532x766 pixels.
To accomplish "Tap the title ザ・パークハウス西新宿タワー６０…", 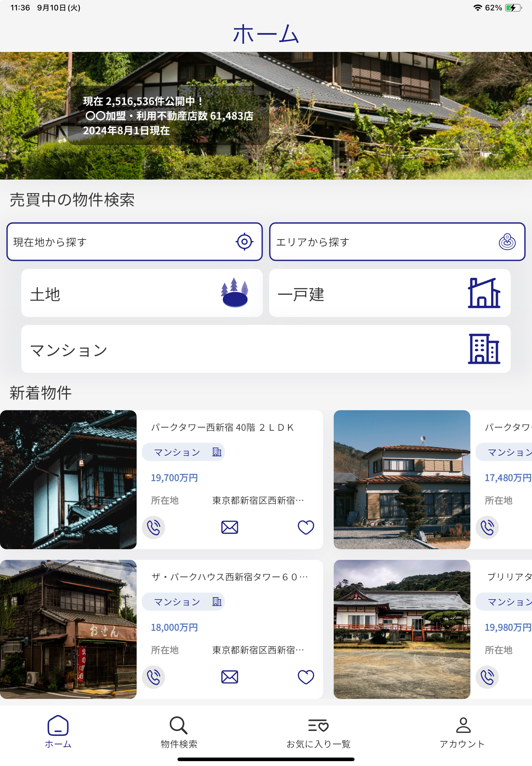I will click(230, 577).
